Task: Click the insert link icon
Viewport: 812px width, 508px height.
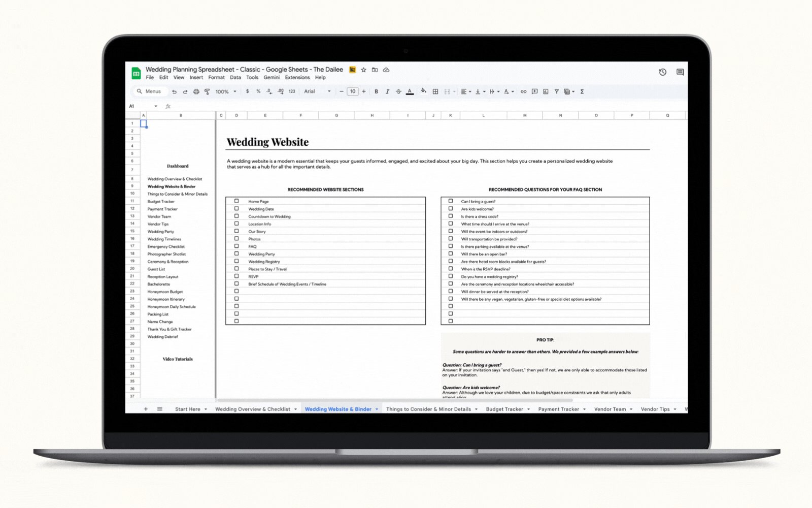Action: pyautogui.click(x=523, y=91)
